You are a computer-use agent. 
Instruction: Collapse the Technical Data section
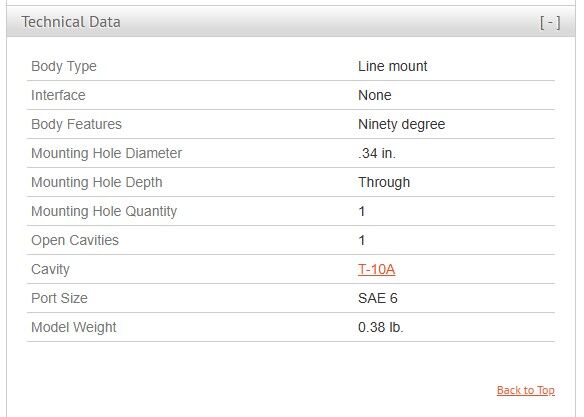tap(550, 22)
